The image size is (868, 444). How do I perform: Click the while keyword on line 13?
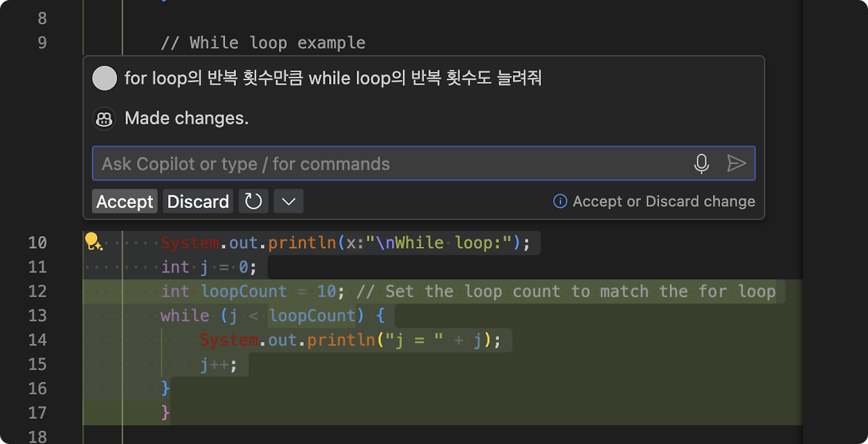(x=184, y=315)
